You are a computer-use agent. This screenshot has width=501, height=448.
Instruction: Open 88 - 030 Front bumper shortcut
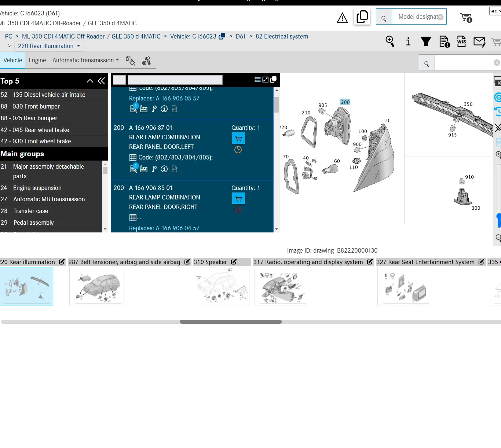[x=54, y=106]
